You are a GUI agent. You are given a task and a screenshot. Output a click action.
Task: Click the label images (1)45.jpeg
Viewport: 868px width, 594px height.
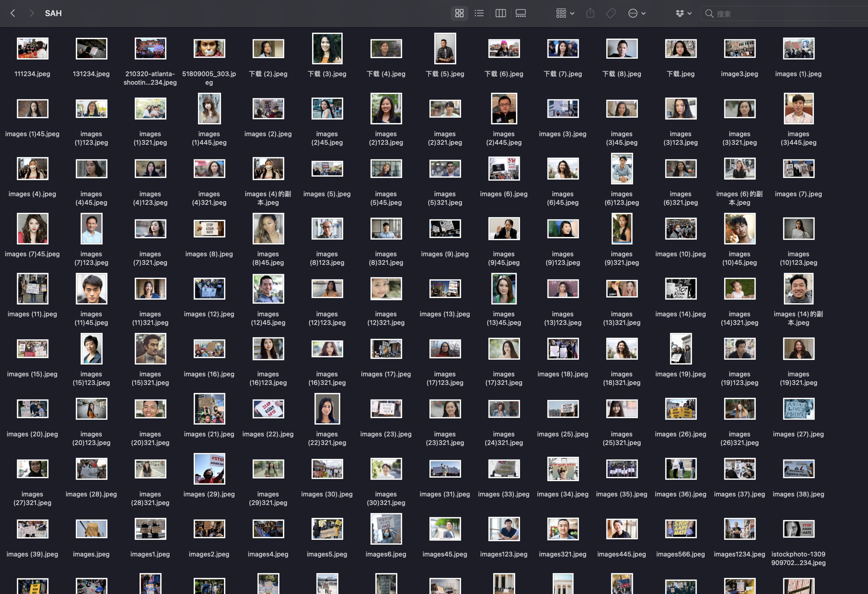pyautogui.click(x=33, y=134)
